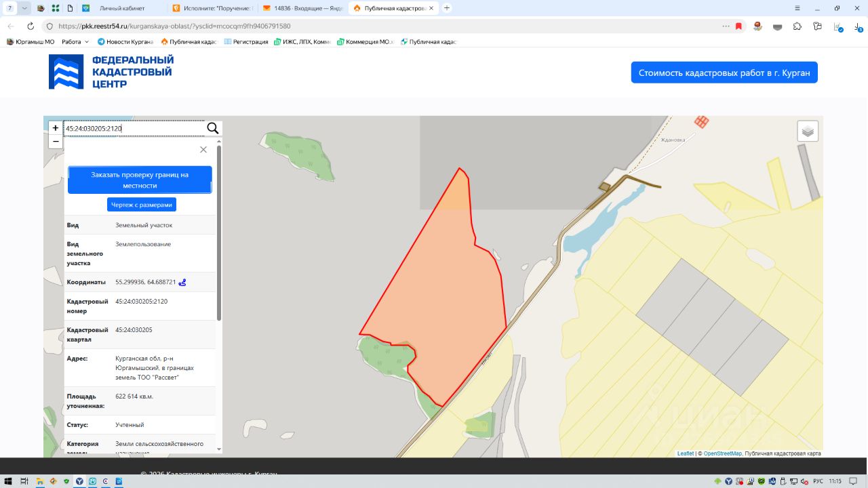Click the info panel vertical scrollbar
This screenshot has height=488, width=868.
219,232
